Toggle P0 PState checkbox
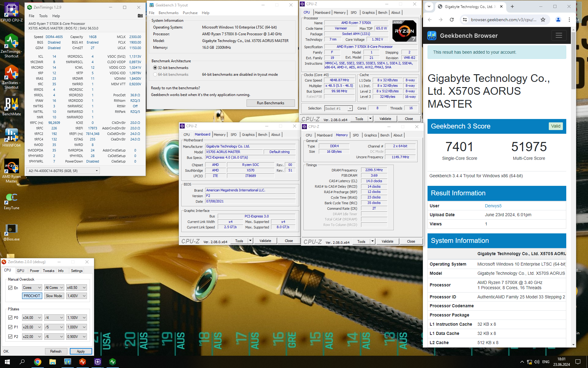588x368 pixels. [x=10, y=318]
